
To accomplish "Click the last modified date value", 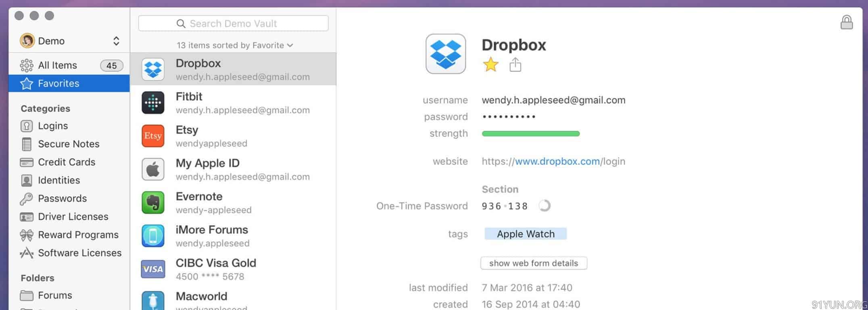I will (x=527, y=288).
